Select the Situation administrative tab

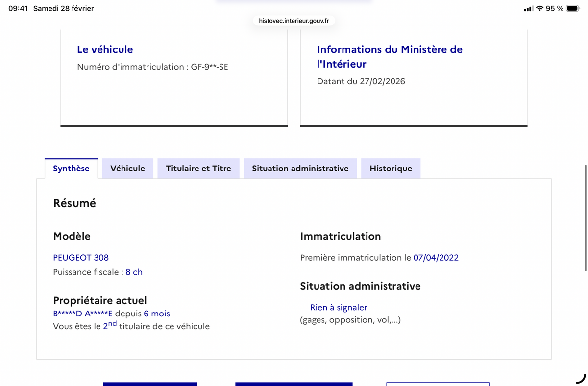tap(300, 169)
